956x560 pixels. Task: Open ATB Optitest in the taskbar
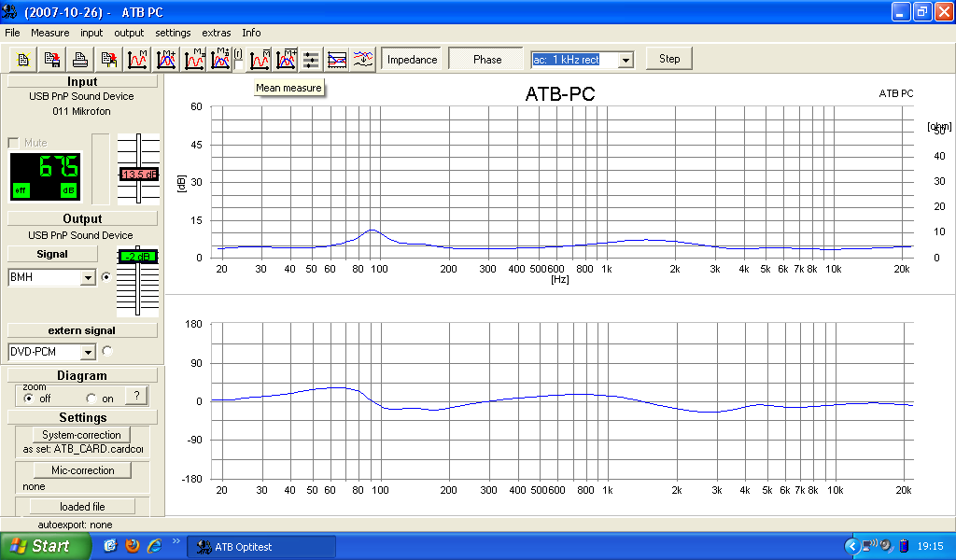(x=261, y=547)
